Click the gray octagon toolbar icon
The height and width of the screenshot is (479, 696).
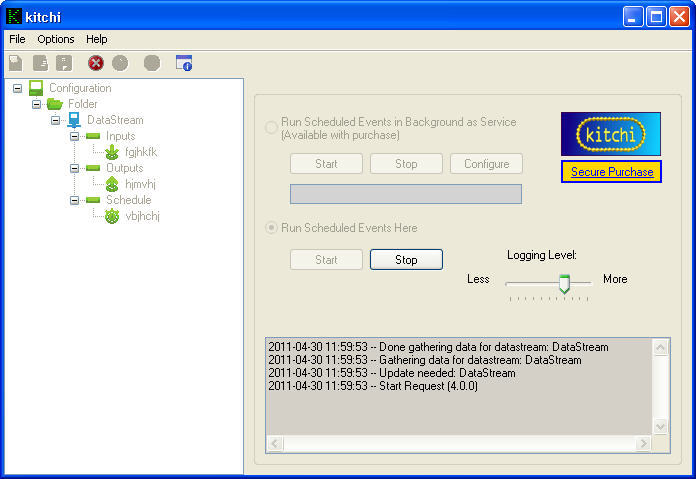[x=152, y=63]
